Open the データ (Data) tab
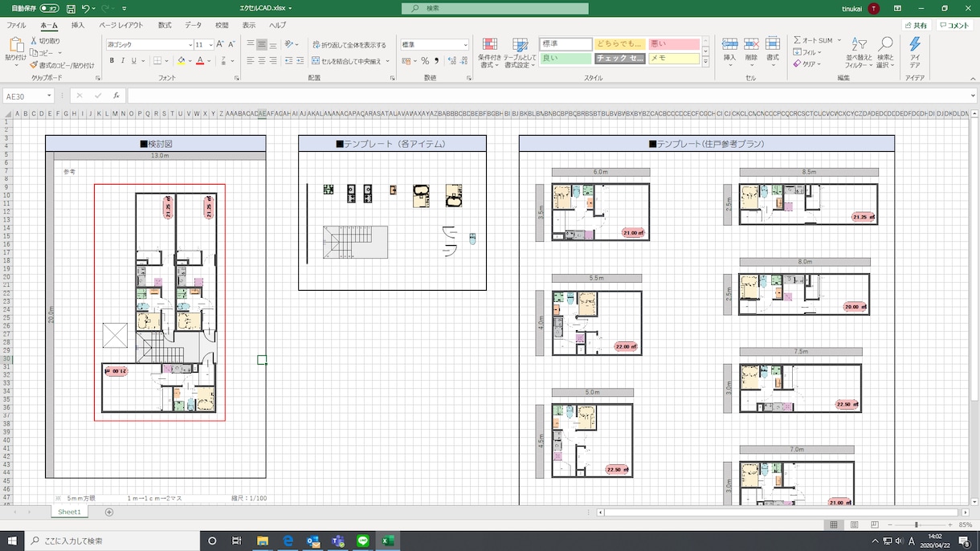This screenshot has width=980, height=551. tap(194, 25)
